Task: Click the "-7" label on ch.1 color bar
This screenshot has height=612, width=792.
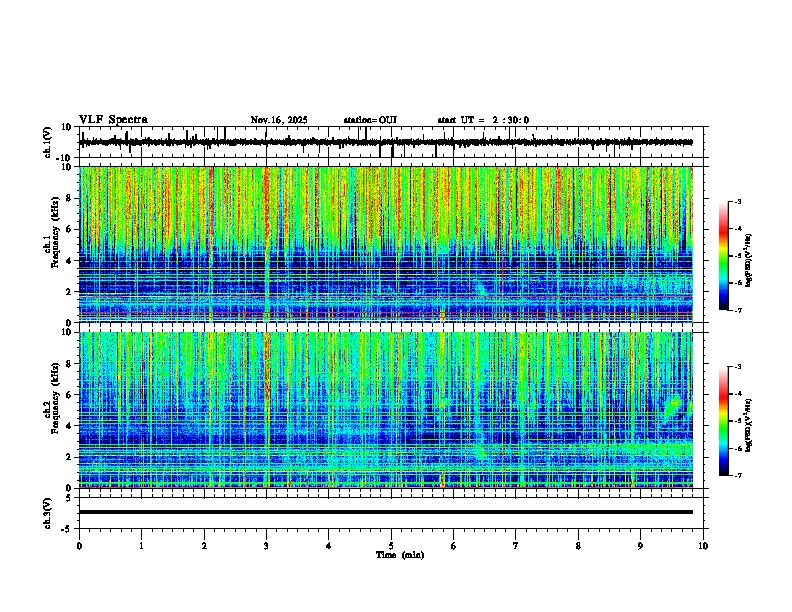Action: (738, 310)
